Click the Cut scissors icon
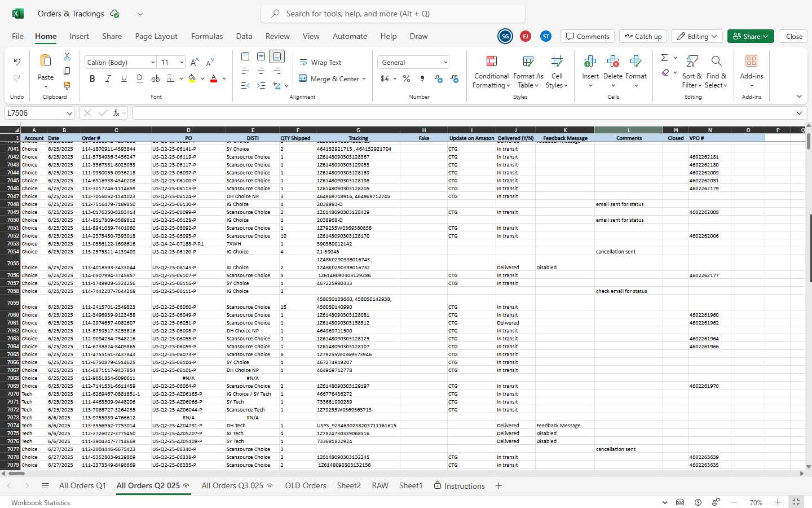The image size is (812, 508). click(67, 56)
